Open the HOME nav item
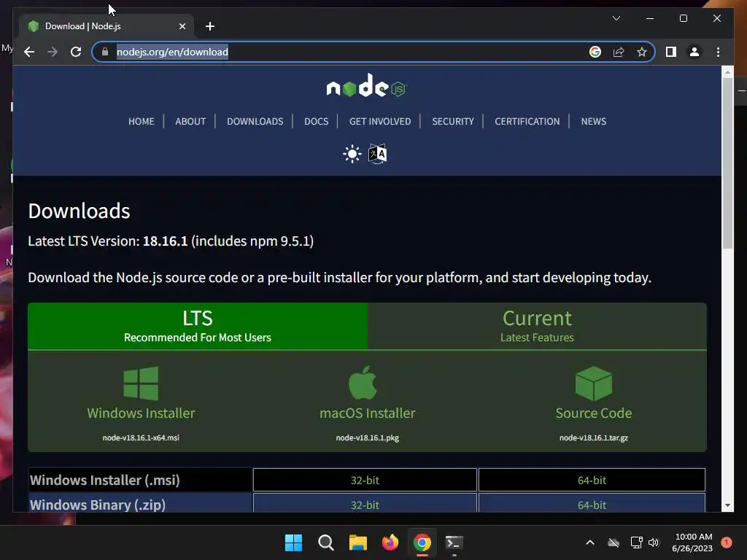Screen dimensions: 747x560 [x=141, y=122]
